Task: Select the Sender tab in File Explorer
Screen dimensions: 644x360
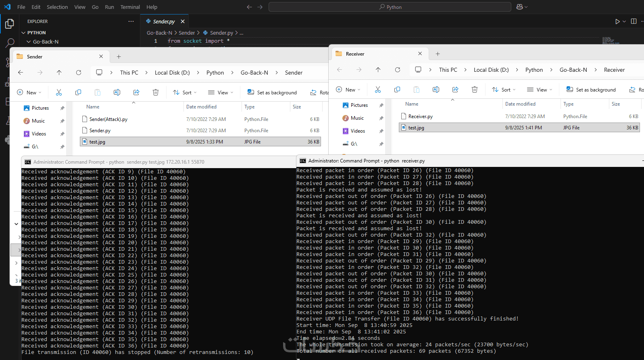Action: click(60, 56)
